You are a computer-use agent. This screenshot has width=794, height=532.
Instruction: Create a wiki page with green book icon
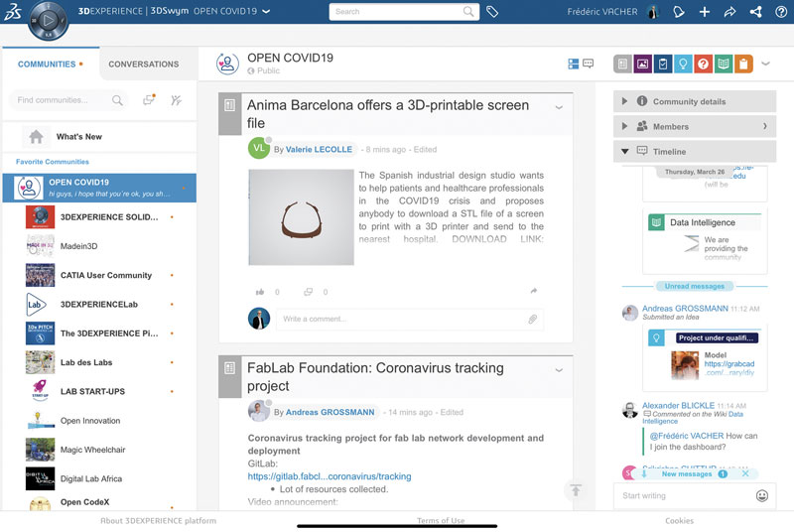(x=724, y=64)
